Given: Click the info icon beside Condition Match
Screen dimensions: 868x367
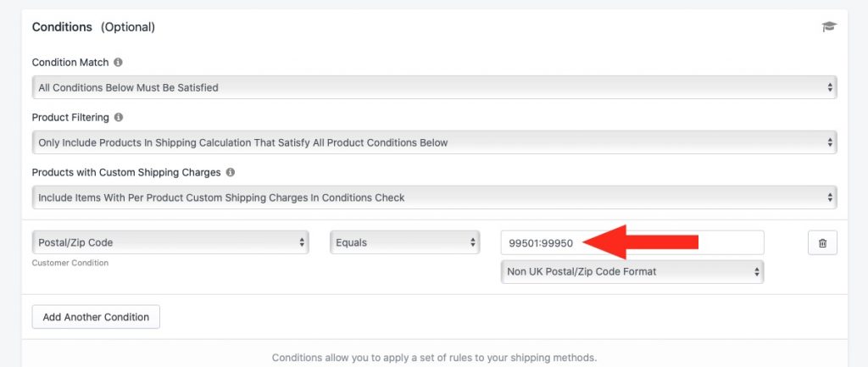Looking at the screenshot, I should point(118,62).
